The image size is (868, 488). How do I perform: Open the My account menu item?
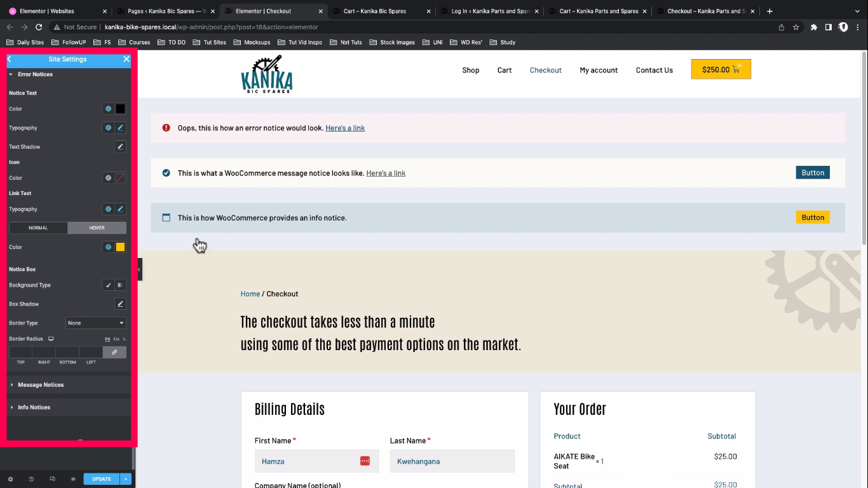tap(599, 70)
